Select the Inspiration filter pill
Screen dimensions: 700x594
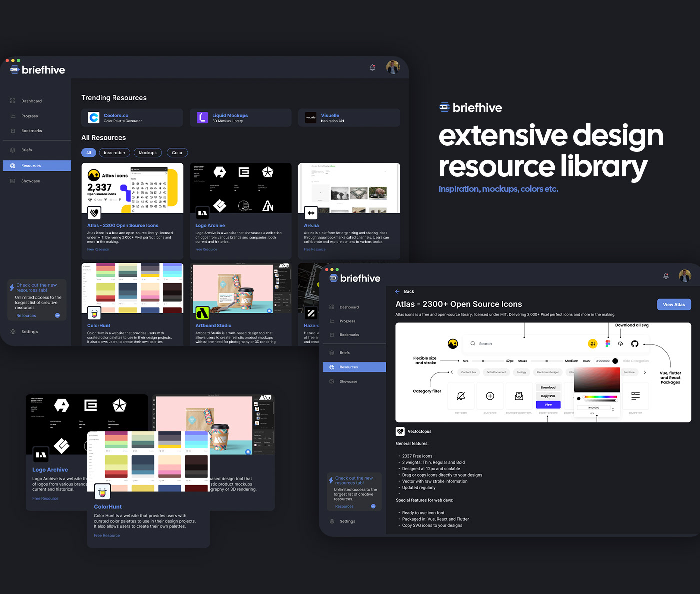pos(115,153)
